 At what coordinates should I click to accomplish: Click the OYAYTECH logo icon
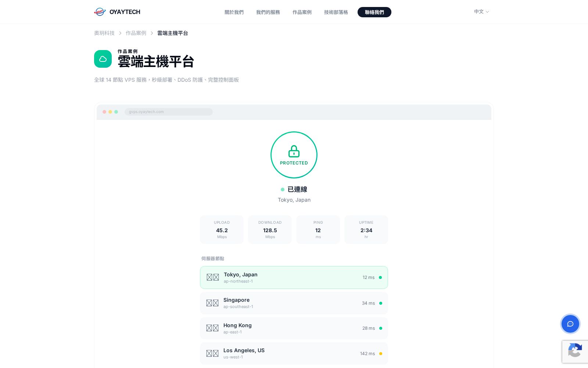100,12
